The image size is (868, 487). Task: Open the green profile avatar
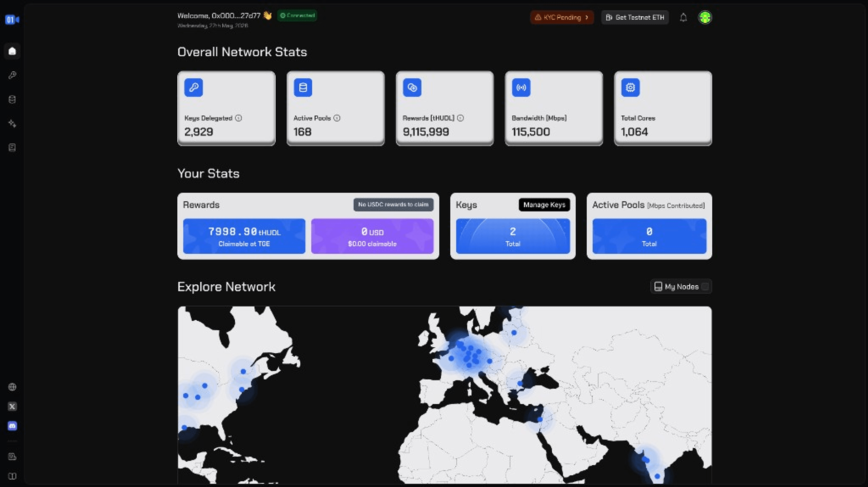click(705, 17)
